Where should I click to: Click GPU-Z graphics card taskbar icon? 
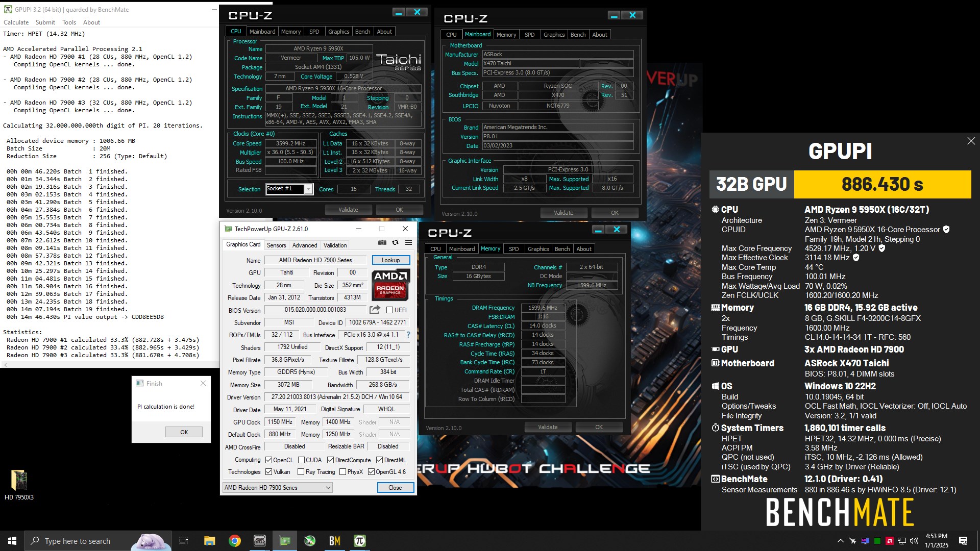click(x=285, y=541)
